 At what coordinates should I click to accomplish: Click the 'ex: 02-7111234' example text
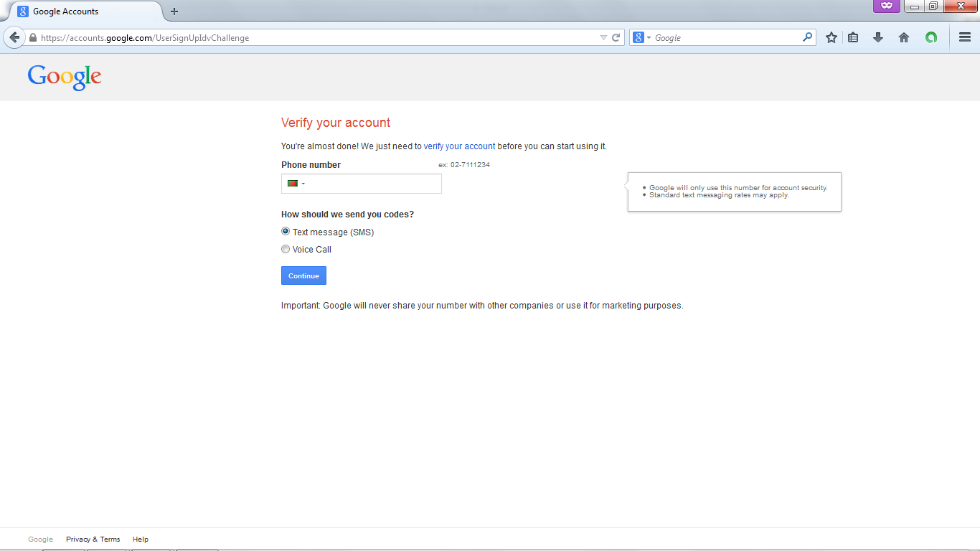point(464,165)
